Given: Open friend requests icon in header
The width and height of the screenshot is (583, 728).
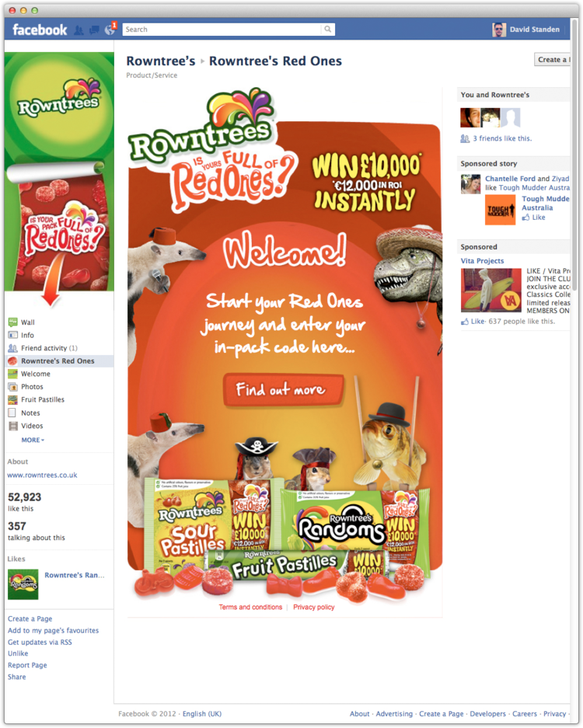Looking at the screenshot, I should [x=79, y=30].
